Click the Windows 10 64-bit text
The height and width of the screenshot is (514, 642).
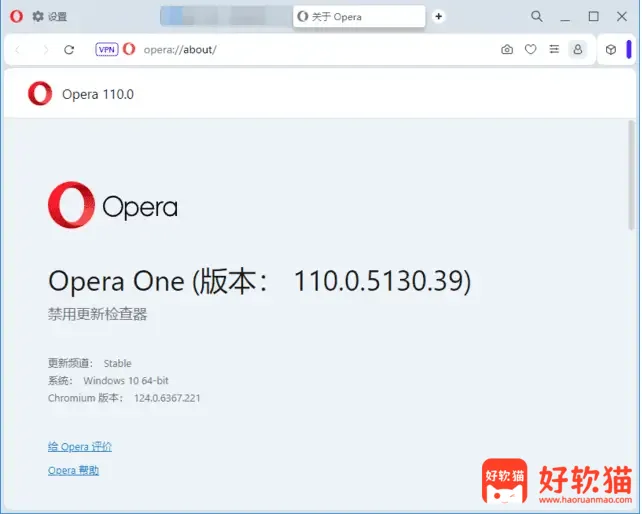pos(126,380)
